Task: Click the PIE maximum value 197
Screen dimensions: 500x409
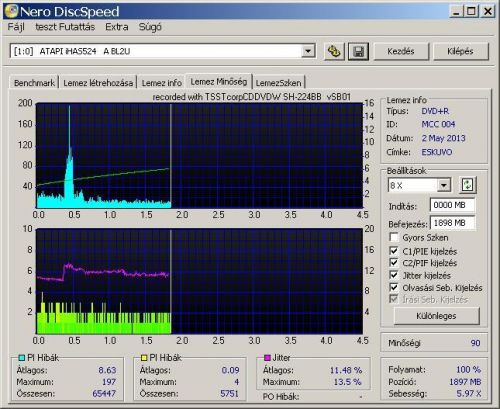Action: [x=109, y=382]
